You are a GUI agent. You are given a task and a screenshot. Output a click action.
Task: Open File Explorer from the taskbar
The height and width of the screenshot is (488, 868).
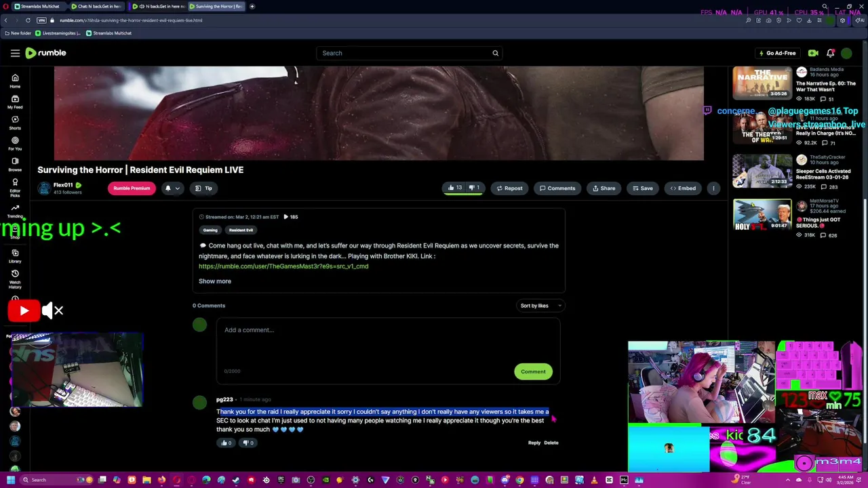pos(146,480)
